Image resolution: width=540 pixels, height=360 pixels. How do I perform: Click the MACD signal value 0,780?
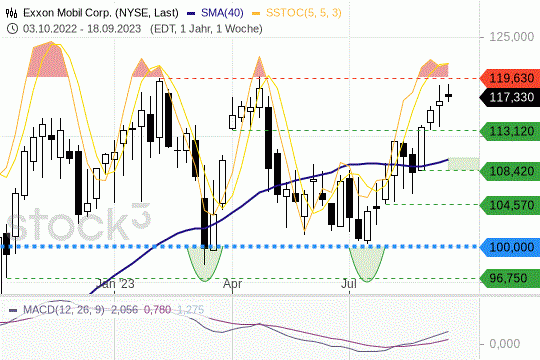[x=157, y=310]
